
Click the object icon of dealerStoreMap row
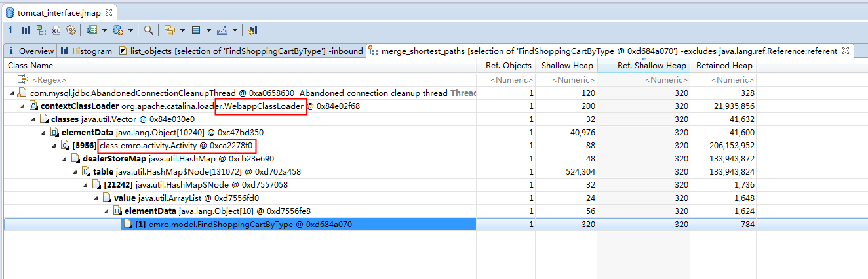tap(75, 159)
